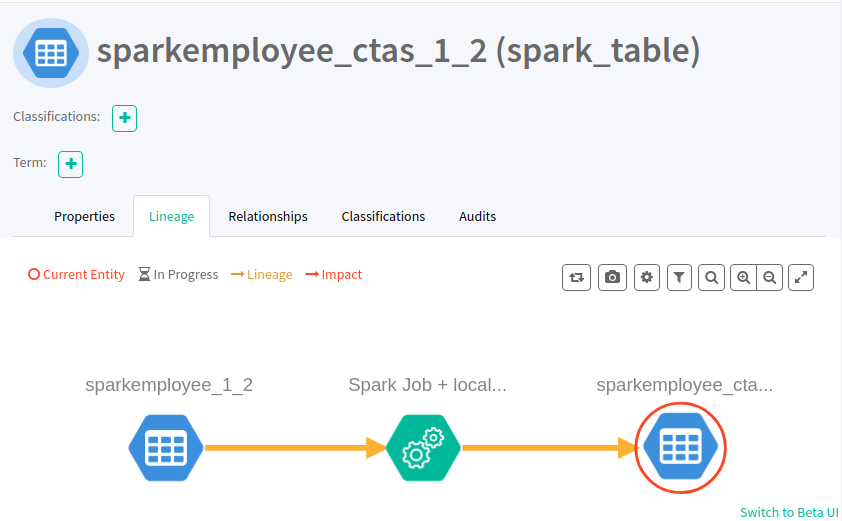Image resolution: width=842 pixels, height=521 pixels.
Task: Add a classification with the plus button
Action: (x=124, y=118)
